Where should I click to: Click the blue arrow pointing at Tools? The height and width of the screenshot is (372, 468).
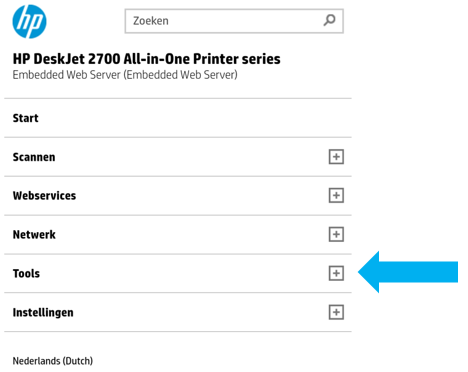point(408,272)
